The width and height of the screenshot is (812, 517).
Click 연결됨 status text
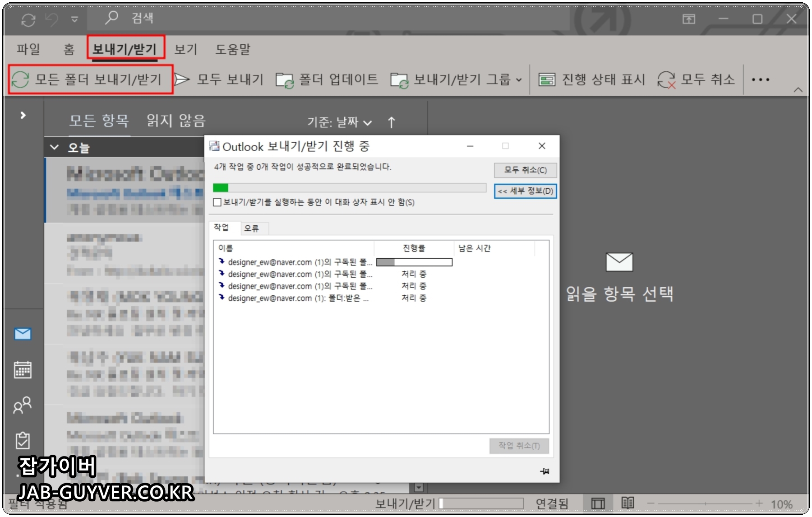pos(552,503)
